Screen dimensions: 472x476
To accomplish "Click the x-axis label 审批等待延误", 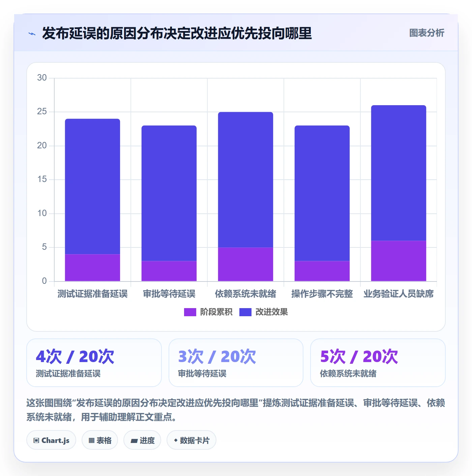I will pos(169,294).
